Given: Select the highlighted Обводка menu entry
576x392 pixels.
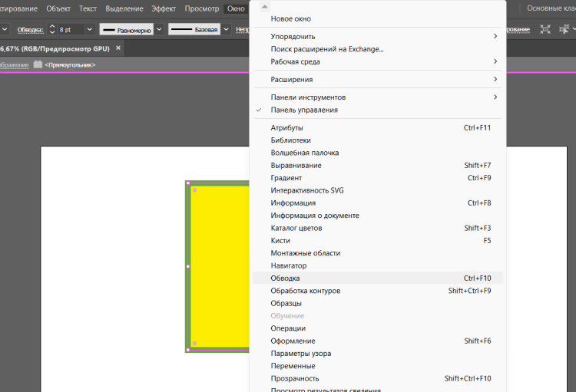Looking at the screenshot, I should click(x=378, y=278).
